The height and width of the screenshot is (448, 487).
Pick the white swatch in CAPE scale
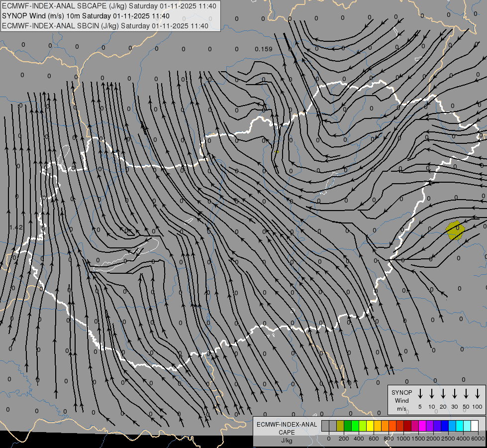point(475,426)
